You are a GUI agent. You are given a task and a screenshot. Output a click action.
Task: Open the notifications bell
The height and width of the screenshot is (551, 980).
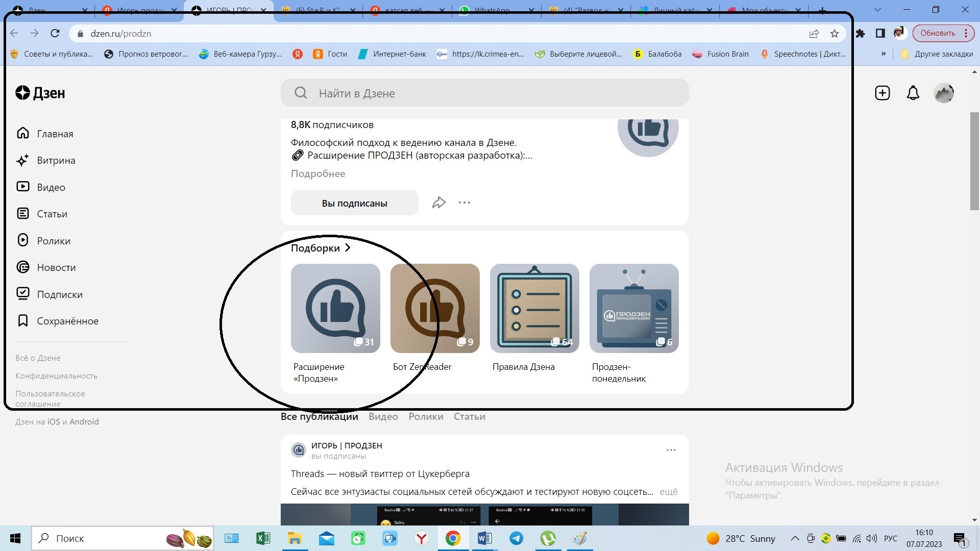coord(913,93)
